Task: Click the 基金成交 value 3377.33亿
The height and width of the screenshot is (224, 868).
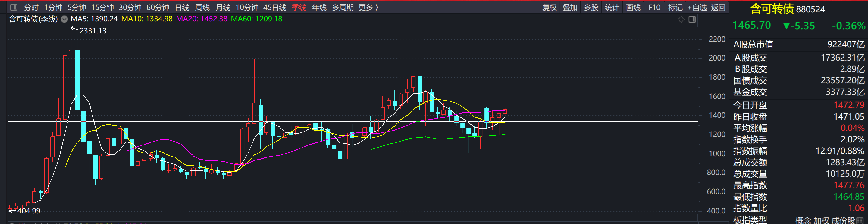Action: tap(845, 92)
